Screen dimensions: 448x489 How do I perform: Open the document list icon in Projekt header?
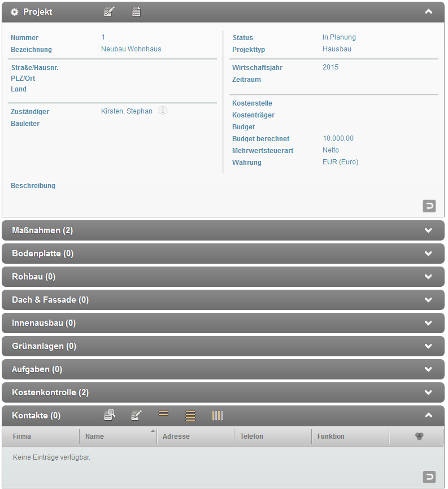click(x=136, y=12)
